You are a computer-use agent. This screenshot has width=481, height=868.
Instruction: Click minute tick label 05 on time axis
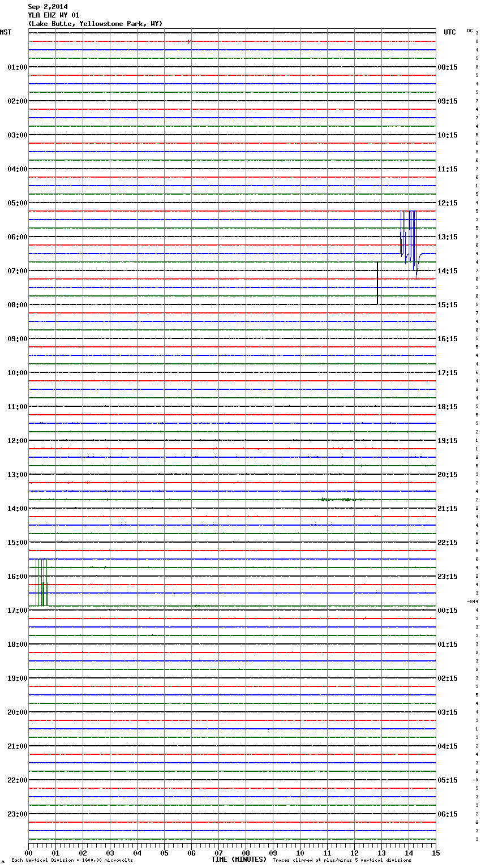tap(164, 853)
